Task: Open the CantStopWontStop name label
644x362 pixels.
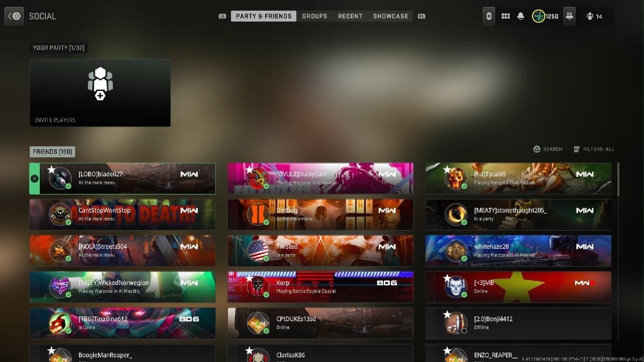Action: [105, 210]
